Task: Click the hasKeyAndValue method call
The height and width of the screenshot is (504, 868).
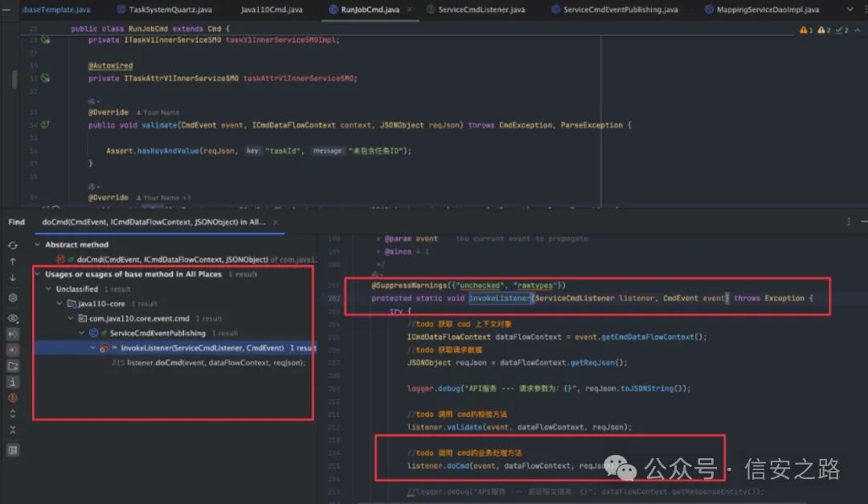Action: click(x=168, y=150)
